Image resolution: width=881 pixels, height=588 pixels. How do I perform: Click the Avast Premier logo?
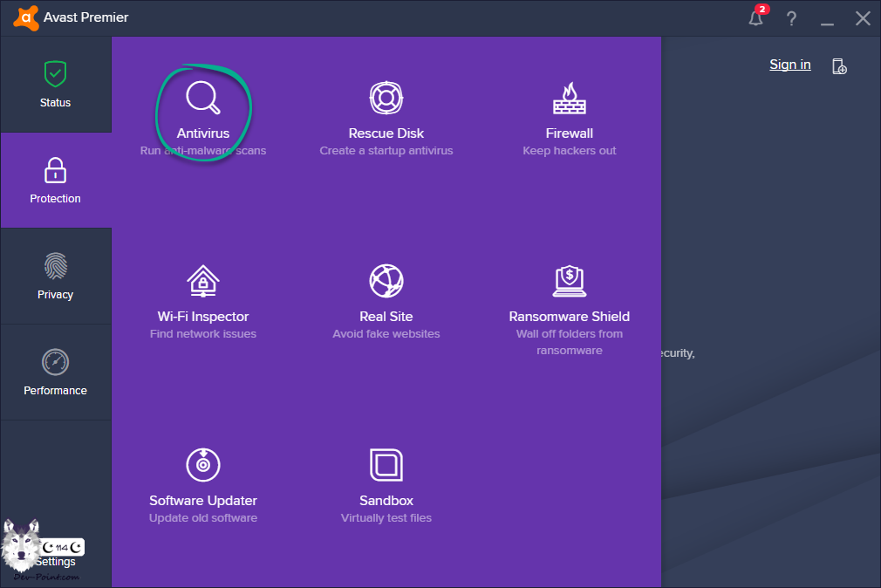tap(26, 17)
